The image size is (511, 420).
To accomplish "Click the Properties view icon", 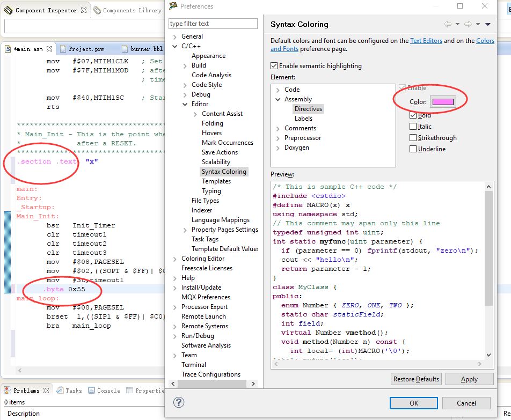I will 129,390.
